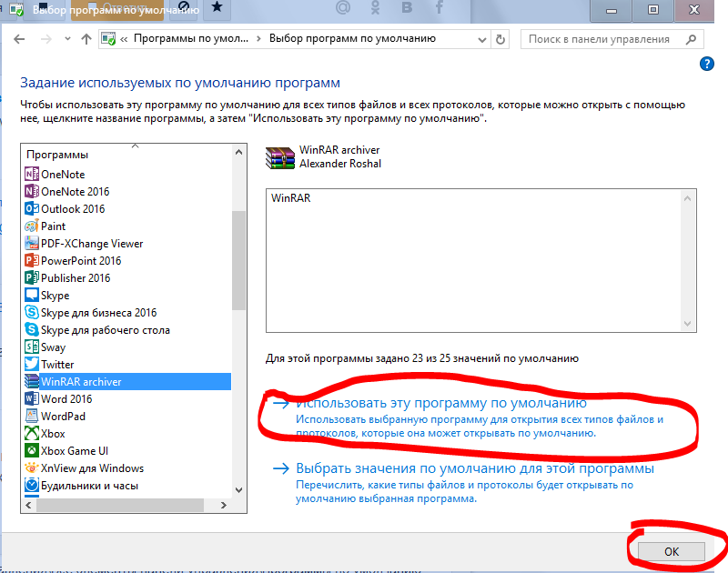
Task: Click the Sway icon in list
Action: [x=32, y=347]
